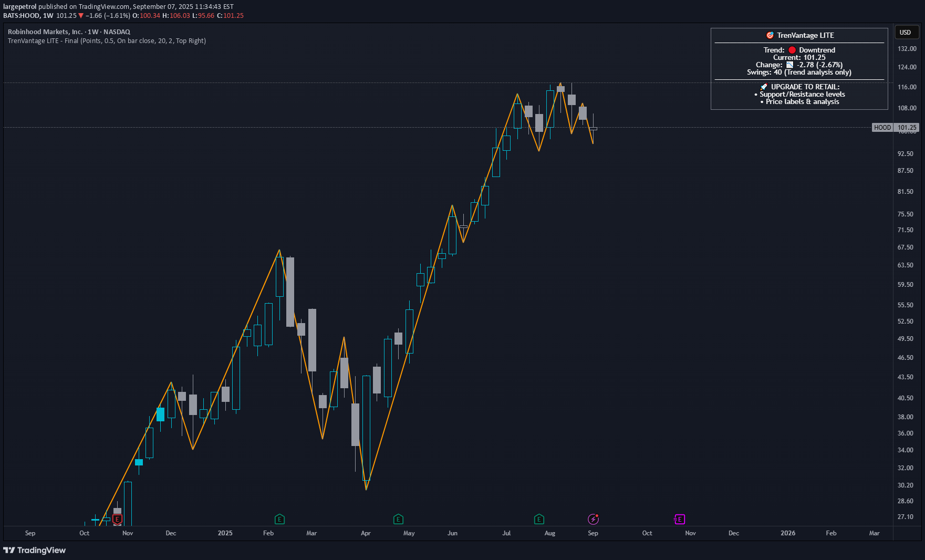Select the TrenVantage LITE - Final indicator legend
Viewport: 925px width, 560px height.
(107, 41)
